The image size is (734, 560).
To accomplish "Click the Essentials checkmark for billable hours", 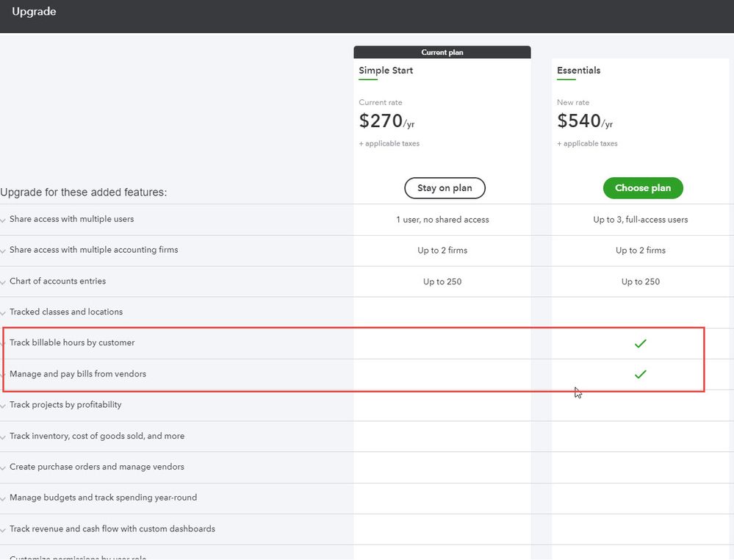I will click(x=640, y=343).
